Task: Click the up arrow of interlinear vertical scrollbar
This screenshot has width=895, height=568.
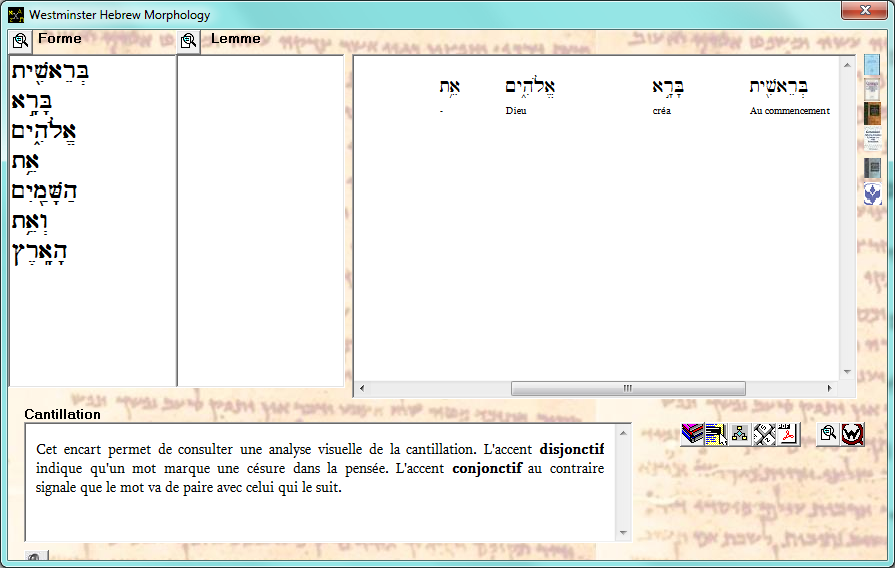Action: click(x=847, y=65)
